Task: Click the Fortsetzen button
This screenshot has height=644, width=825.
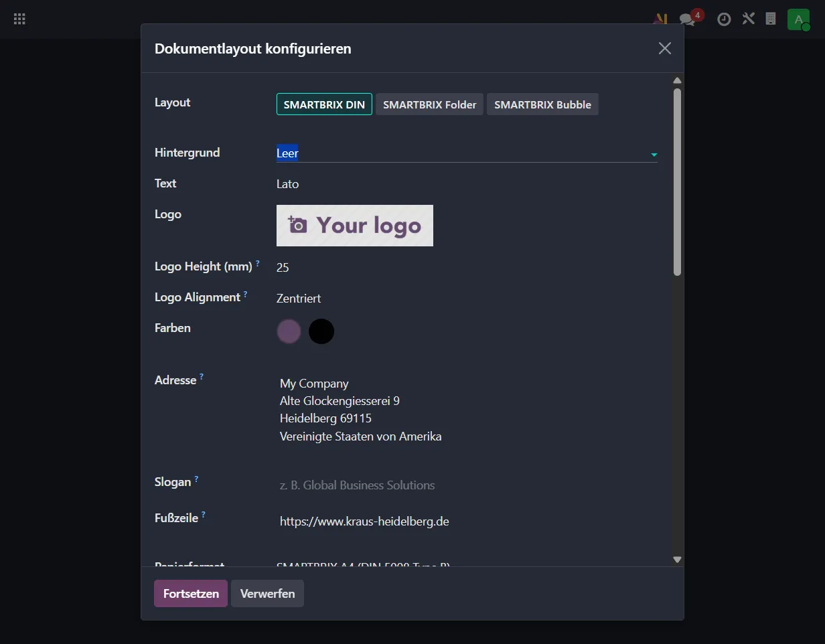Action: coord(191,594)
